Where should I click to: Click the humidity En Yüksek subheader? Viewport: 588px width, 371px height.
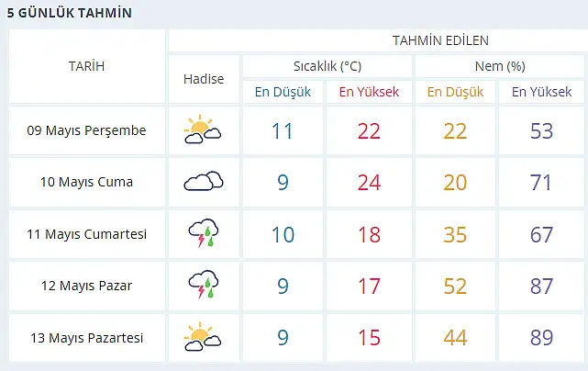pos(541,92)
